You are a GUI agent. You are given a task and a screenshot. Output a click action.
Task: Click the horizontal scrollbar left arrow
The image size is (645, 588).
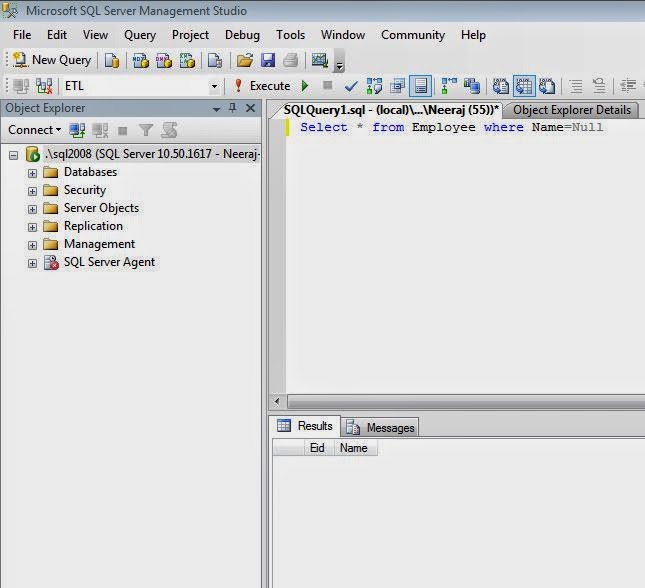pyautogui.click(x=277, y=401)
